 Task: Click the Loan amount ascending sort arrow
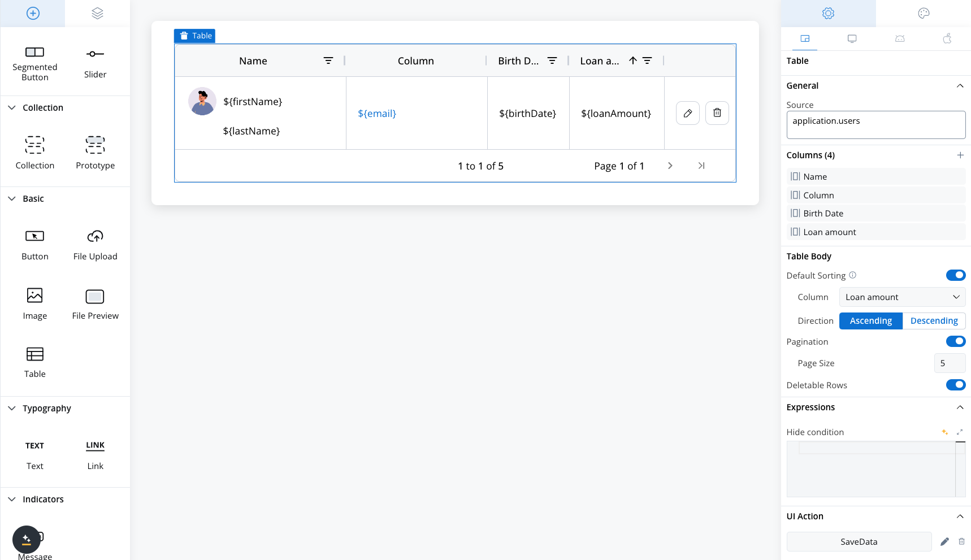click(x=633, y=60)
